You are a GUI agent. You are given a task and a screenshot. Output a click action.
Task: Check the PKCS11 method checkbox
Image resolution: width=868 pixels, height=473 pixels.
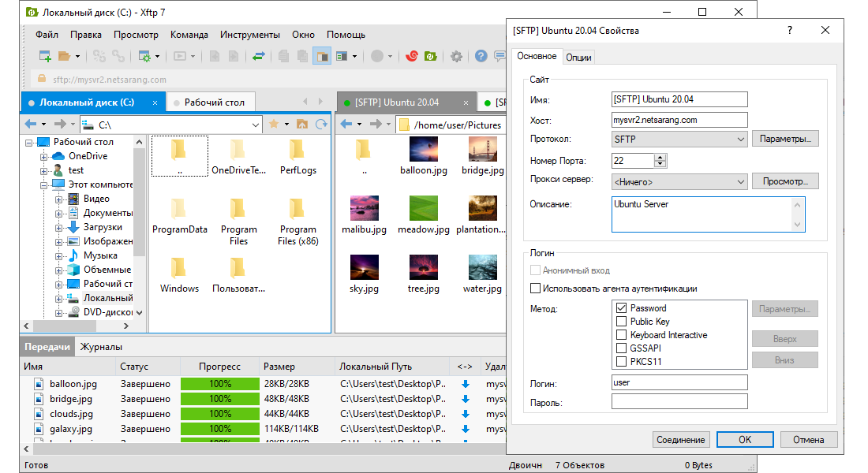(621, 361)
